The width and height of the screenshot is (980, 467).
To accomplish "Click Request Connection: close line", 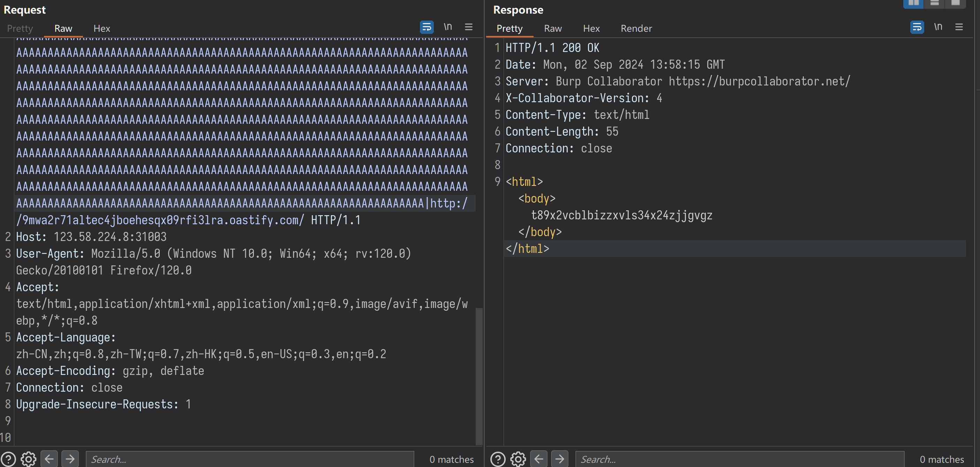I will (x=69, y=387).
